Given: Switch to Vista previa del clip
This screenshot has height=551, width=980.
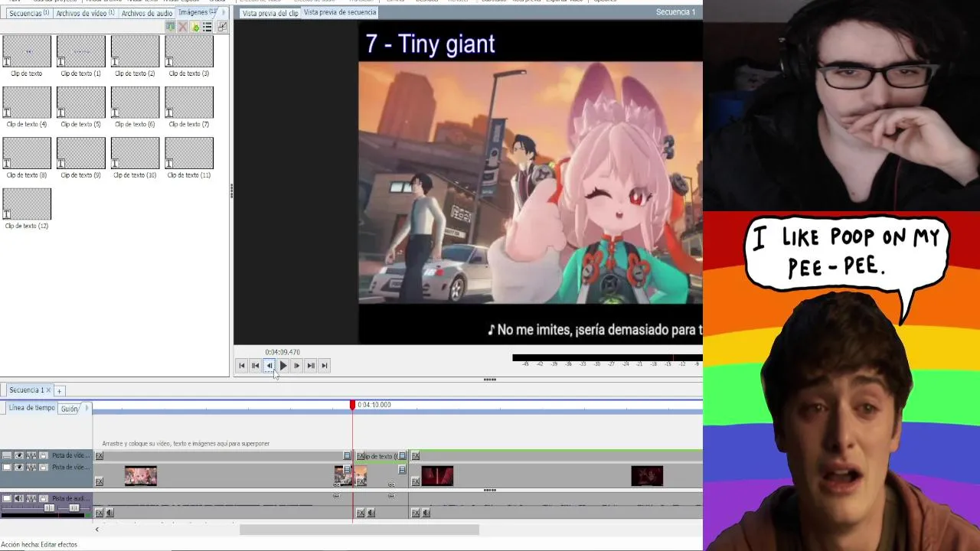Looking at the screenshot, I should coord(269,13).
